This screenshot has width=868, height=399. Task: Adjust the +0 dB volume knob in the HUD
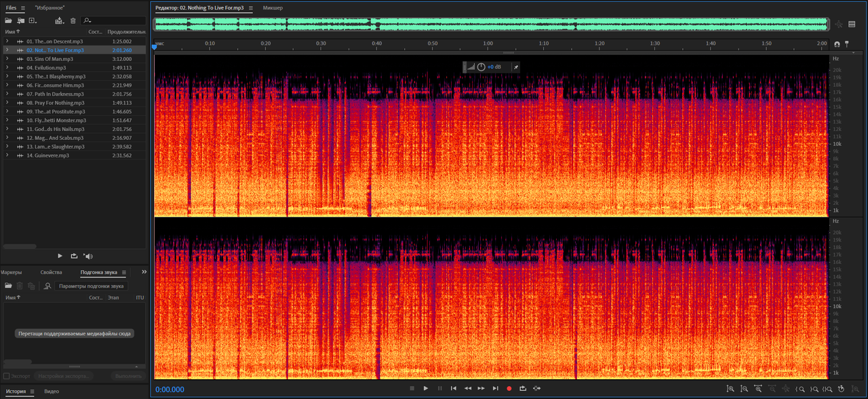tap(481, 67)
